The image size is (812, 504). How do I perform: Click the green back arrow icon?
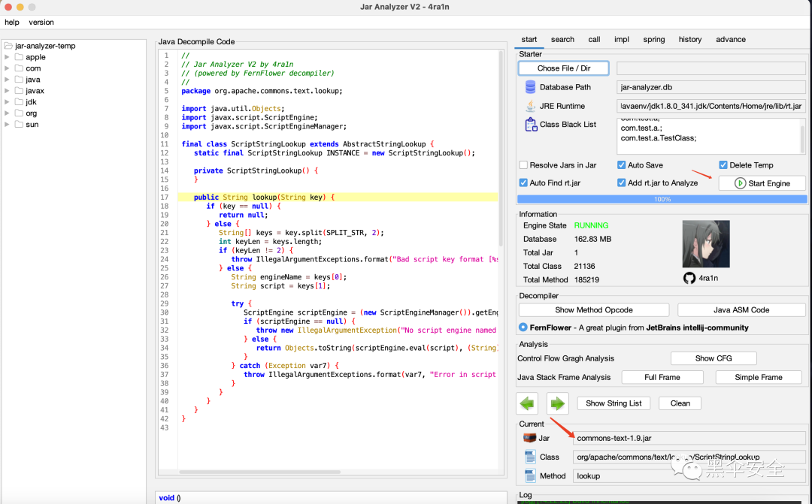point(528,403)
